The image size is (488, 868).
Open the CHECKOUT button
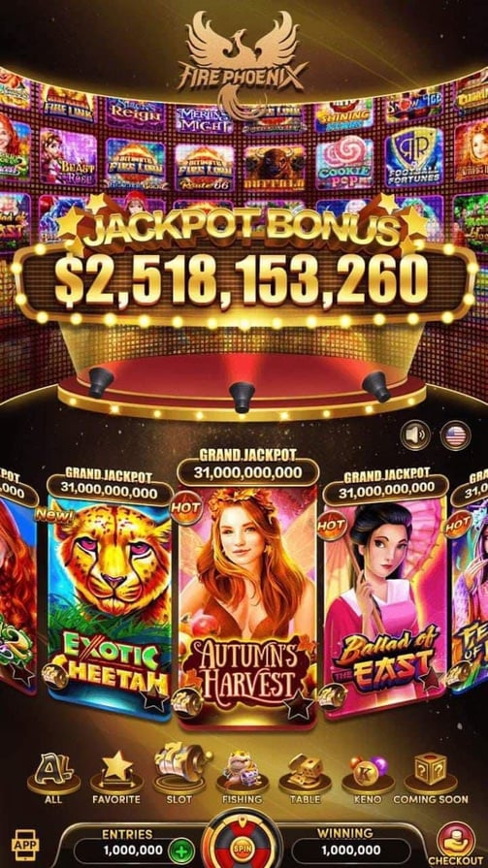coord(456,844)
